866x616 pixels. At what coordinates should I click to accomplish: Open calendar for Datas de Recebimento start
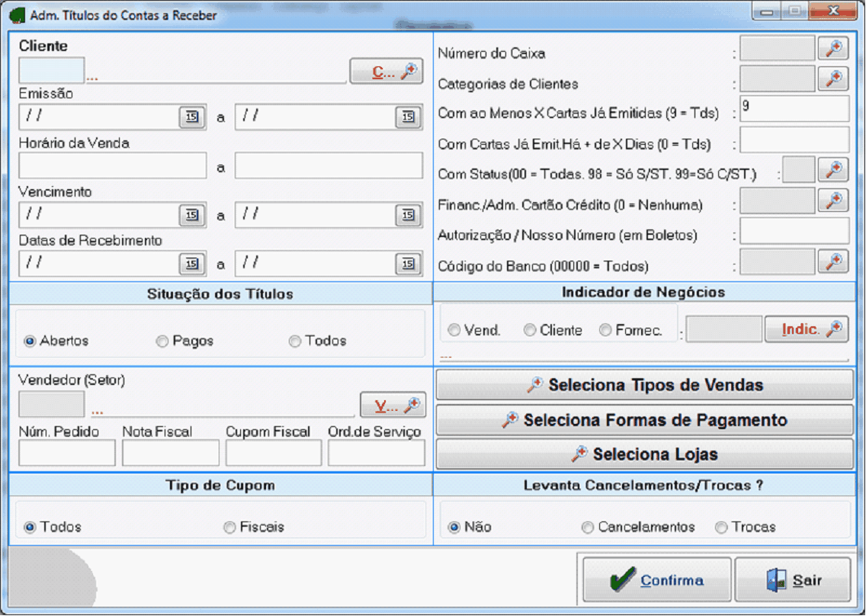[x=191, y=265]
